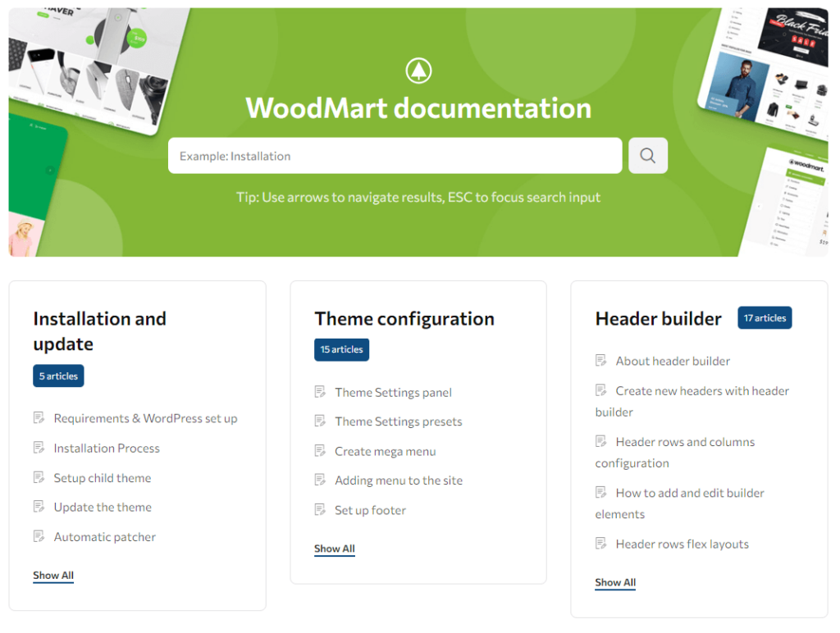
Task: Show All under Theme configuration
Action: click(x=335, y=549)
